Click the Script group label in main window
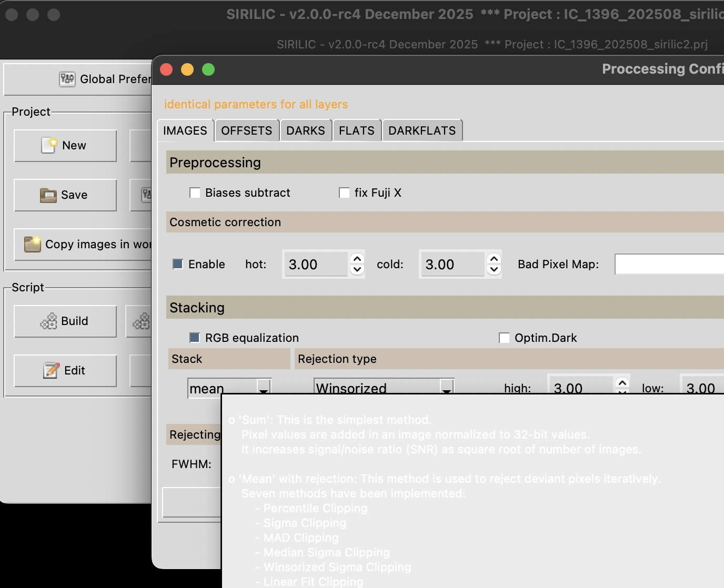The height and width of the screenshot is (588, 724). click(x=28, y=287)
